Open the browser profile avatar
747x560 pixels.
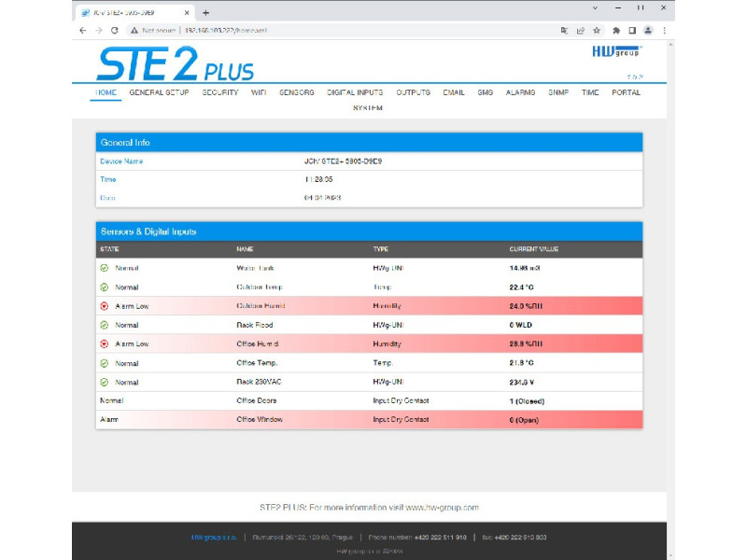648,31
